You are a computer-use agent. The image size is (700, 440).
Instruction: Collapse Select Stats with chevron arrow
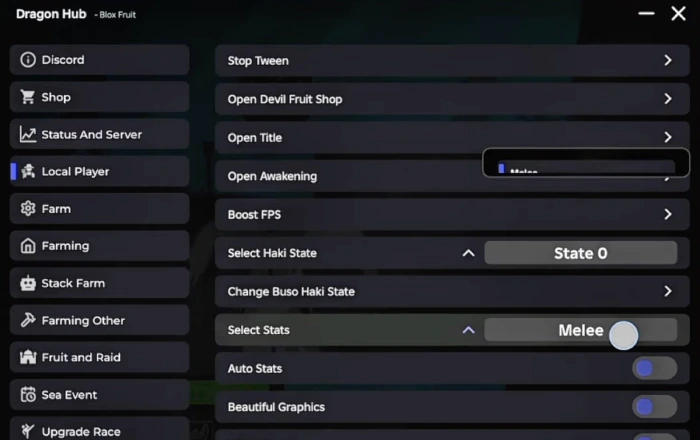coord(468,330)
